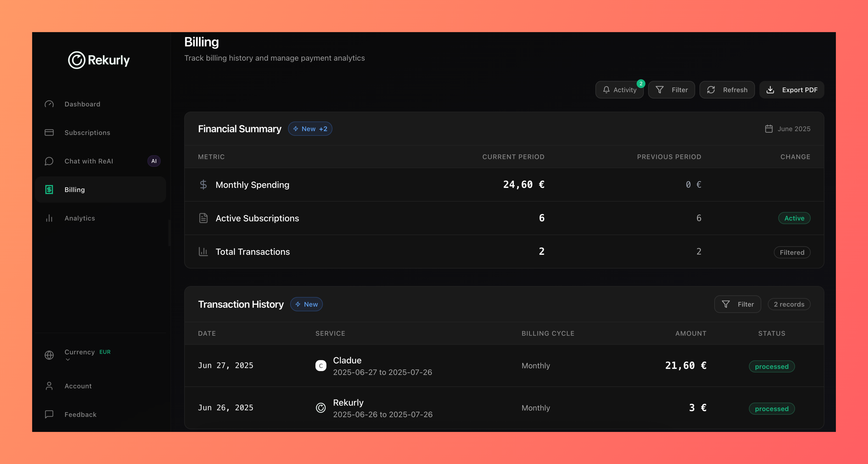Click the Total Transactions row label

click(252, 251)
